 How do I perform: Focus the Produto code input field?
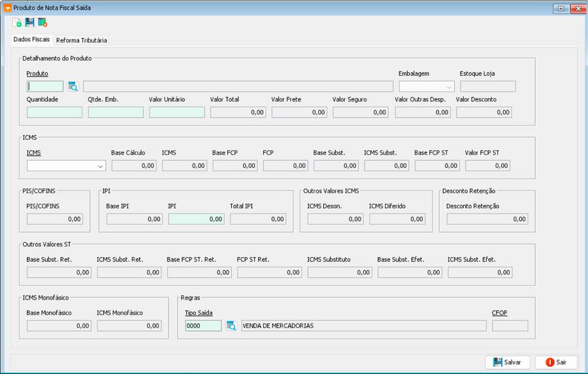point(45,87)
